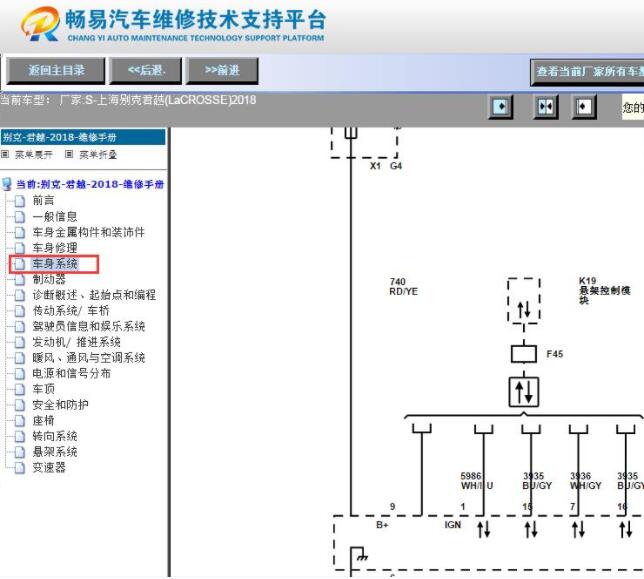Screen dimensions: 644x579
Task: Open 查看当前厂家所有车型 button
Action: pos(587,72)
